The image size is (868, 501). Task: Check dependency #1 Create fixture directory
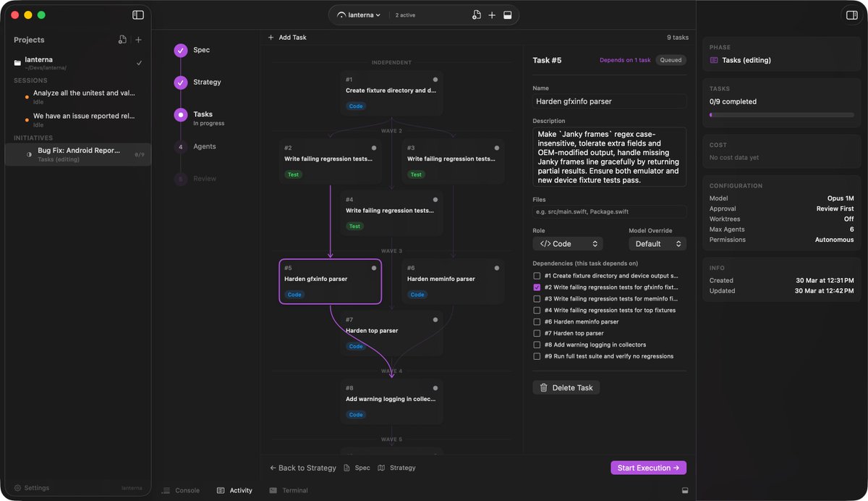click(537, 276)
